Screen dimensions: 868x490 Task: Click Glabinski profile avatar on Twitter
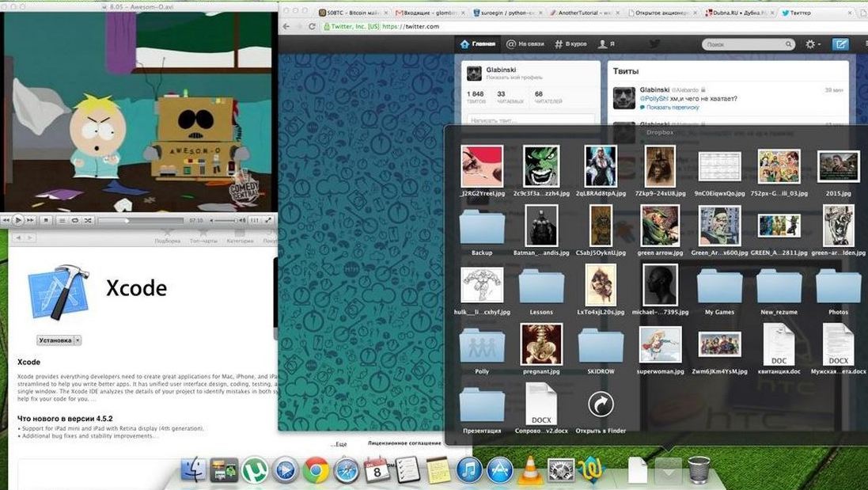tap(475, 74)
